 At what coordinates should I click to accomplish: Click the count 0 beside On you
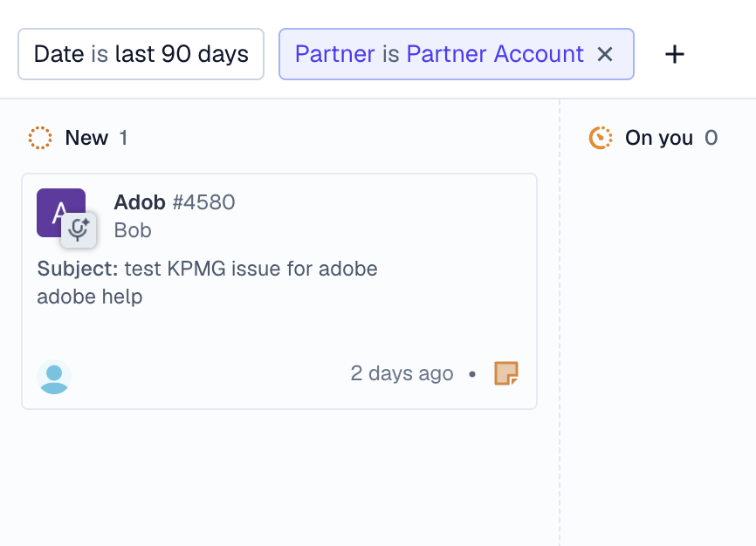[711, 137]
